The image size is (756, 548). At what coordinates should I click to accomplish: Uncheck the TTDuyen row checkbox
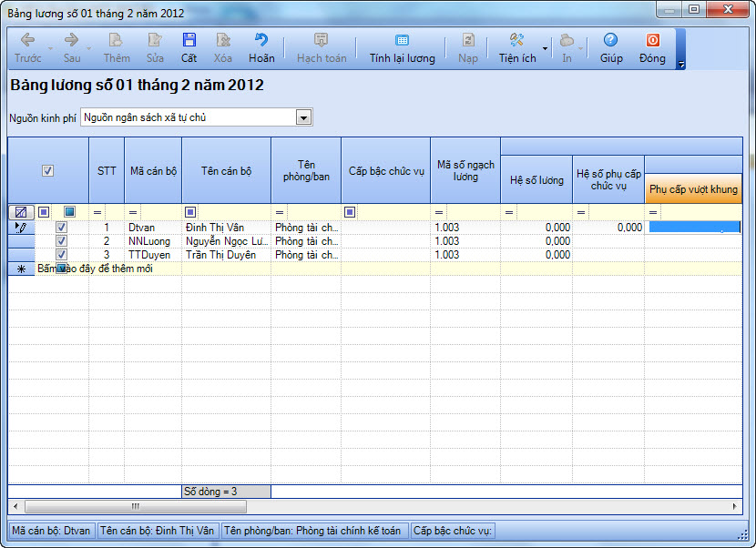61,254
